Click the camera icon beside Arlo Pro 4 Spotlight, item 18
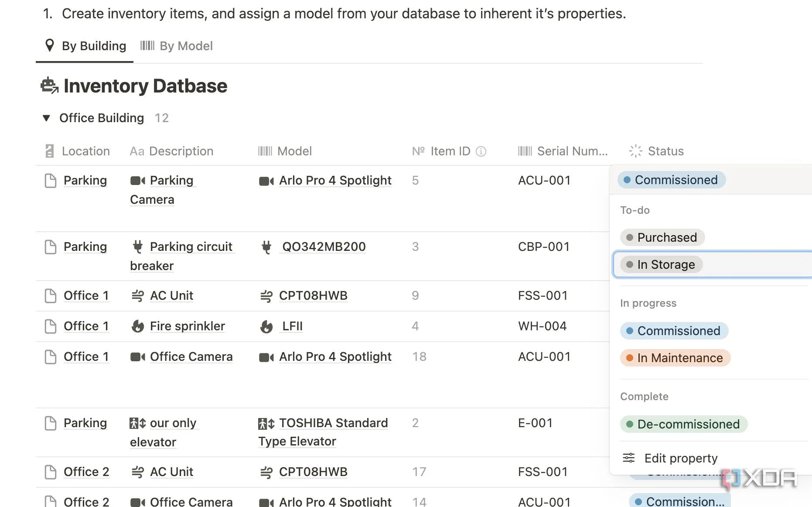This screenshot has height=507, width=812. 266,357
